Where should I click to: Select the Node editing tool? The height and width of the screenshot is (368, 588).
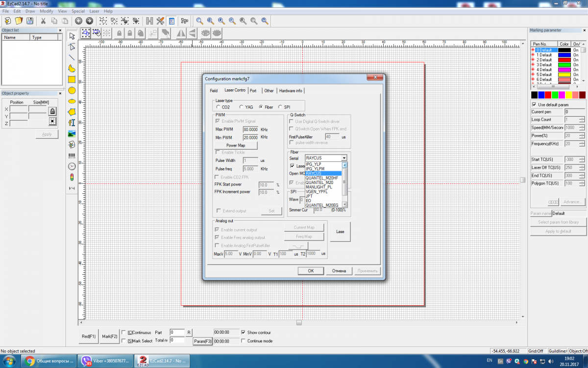[x=72, y=47]
